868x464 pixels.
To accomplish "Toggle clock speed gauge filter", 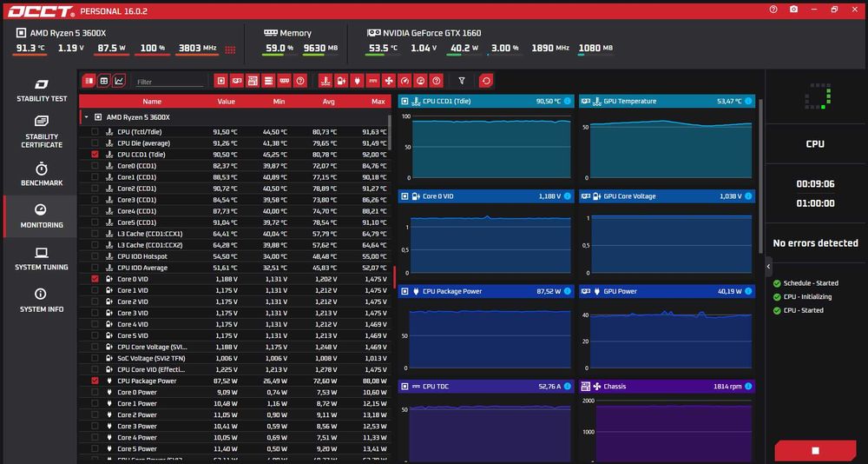I will (404, 81).
